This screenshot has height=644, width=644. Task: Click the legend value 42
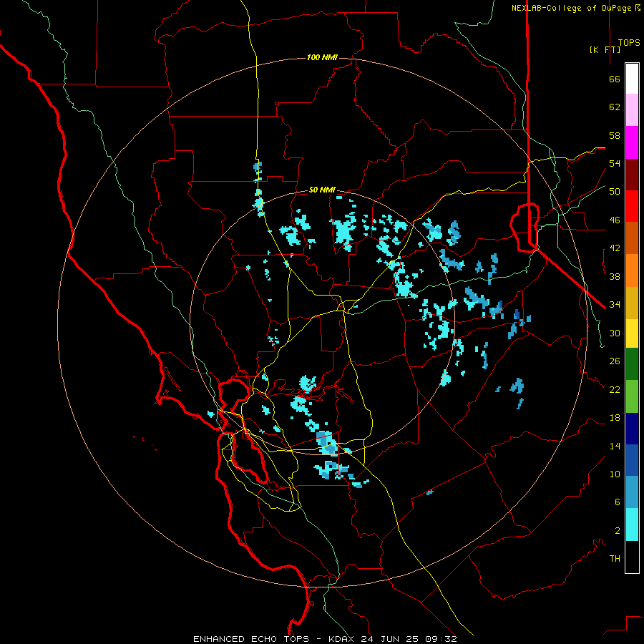click(615, 248)
